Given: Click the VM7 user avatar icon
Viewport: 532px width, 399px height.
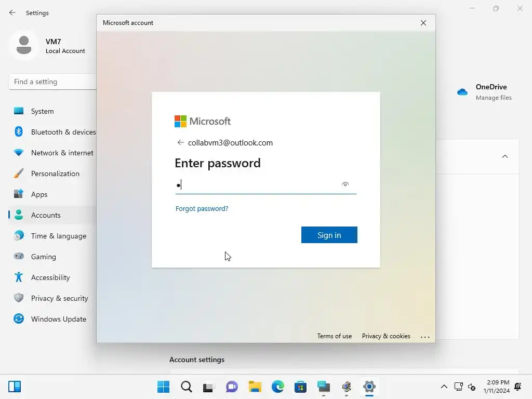Looking at the screenshot, I should [24, 45].
